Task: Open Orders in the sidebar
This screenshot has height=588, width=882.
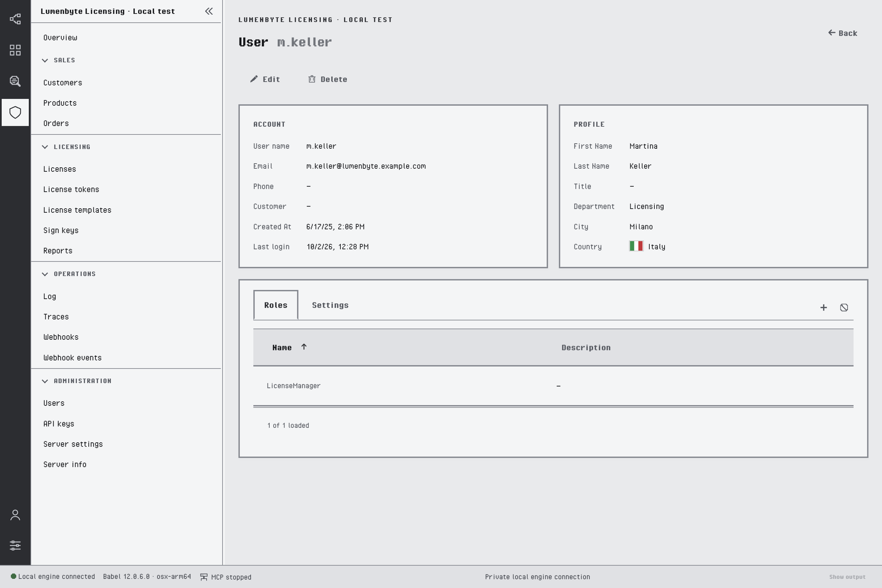Action: 56,123
